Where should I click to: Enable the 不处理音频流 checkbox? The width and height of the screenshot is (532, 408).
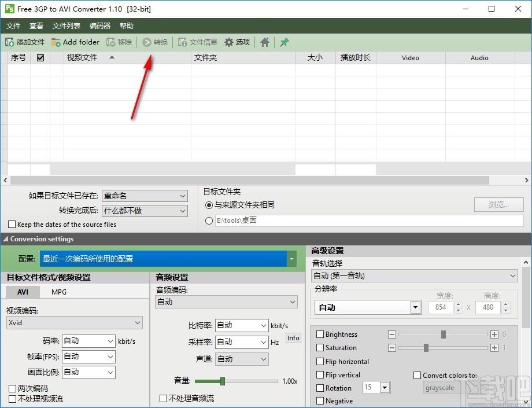click(x=163, y=398)
